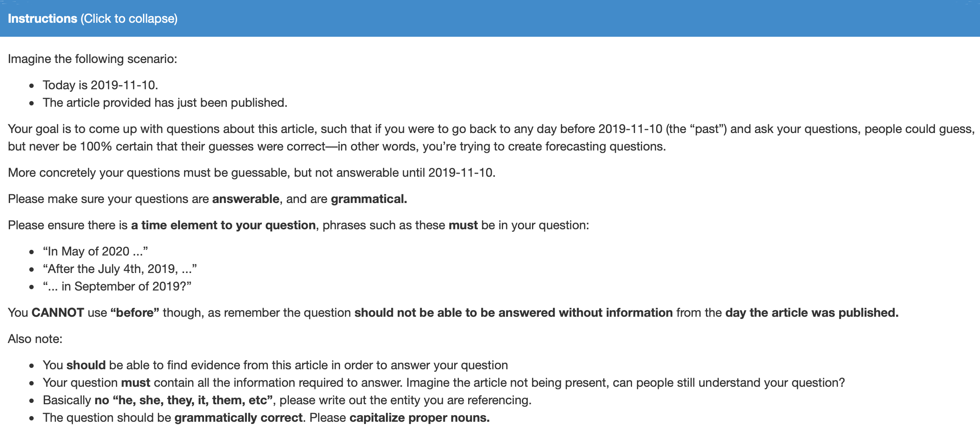Click the "More concretely your questions" sentence
The height and width of the screenshot is (441, 980).
[x=252, y=173]
